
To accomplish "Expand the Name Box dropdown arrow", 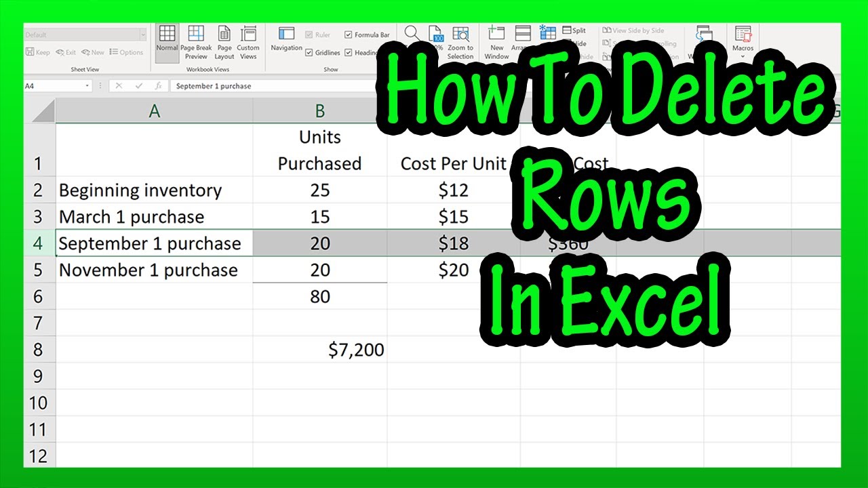I will click(x=88, y=86).
